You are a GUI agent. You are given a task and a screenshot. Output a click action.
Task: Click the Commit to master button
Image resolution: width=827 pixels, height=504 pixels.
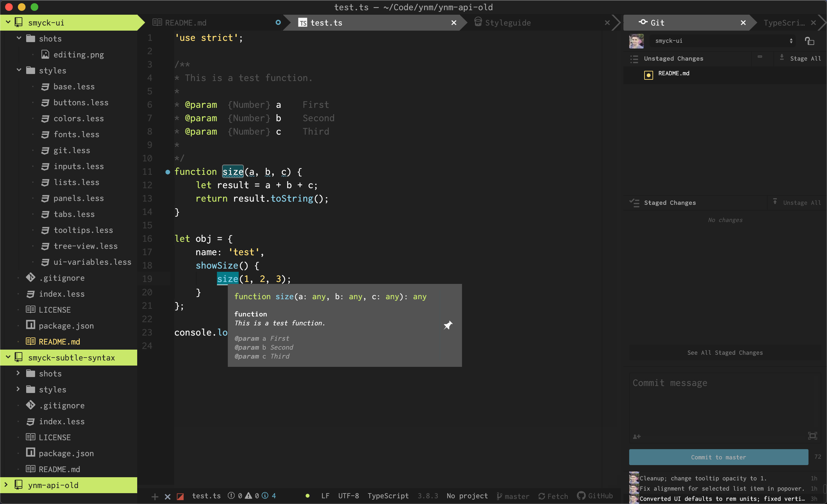718,457
